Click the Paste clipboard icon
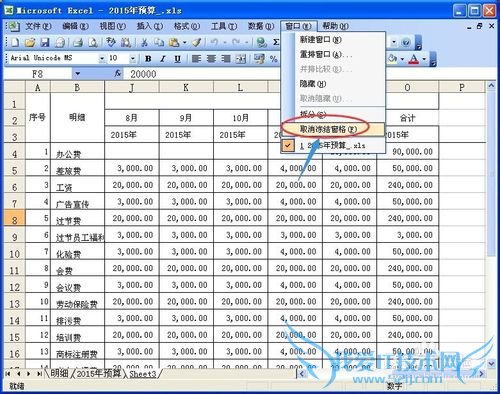Screen dimensions: 500x394 (174, 42)
